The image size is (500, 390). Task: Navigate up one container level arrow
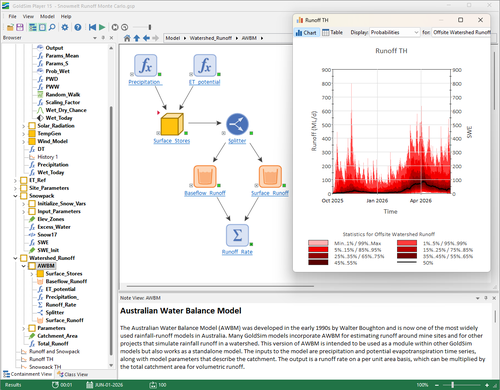137,38
